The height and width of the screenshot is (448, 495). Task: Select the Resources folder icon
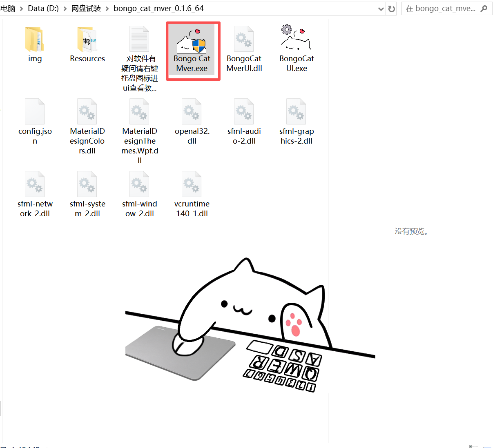point(87,39)
